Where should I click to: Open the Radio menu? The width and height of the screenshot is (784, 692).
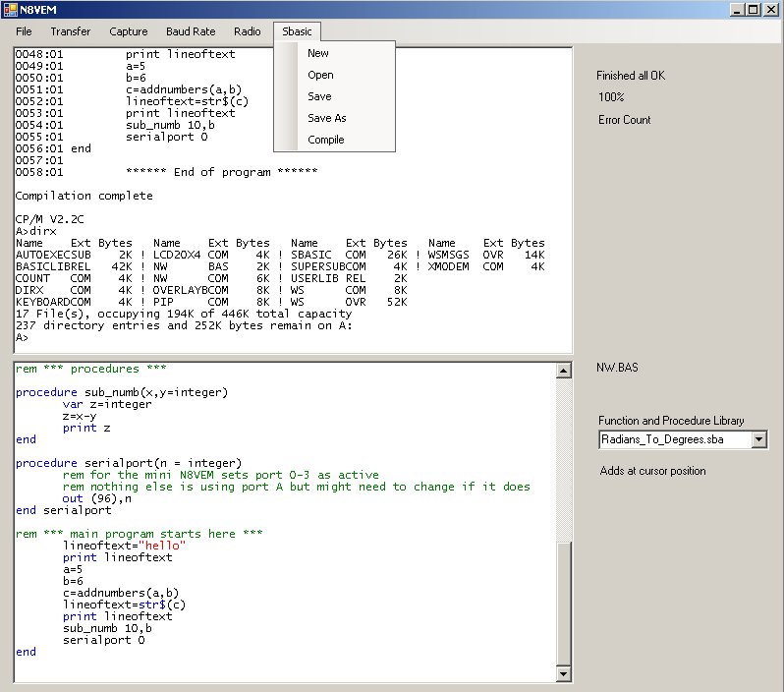248,31
